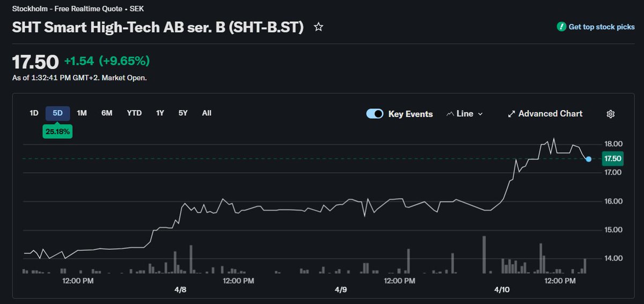The image size is (644, 304).
Task: Click the 4/8 date label on axis
Action: [180, 290]
